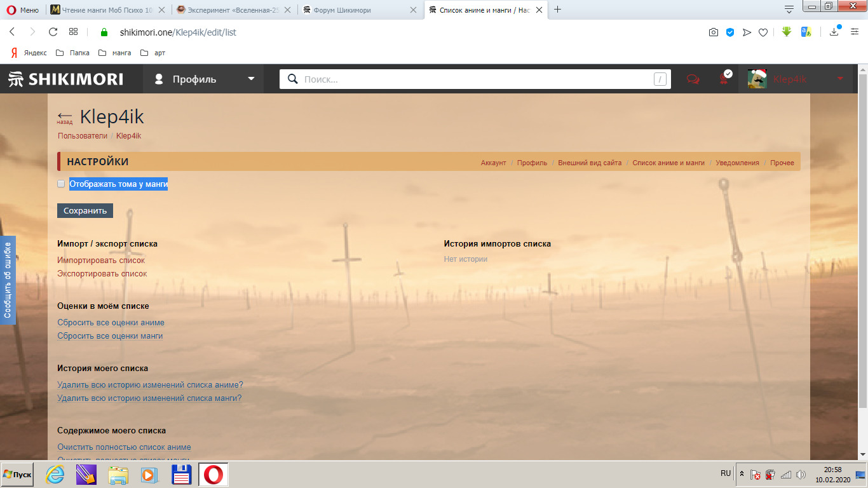The height and width of the screenshot is (488, 868).
Task: Open the Shikimori messages chat icon
Action: click(693, 79)
